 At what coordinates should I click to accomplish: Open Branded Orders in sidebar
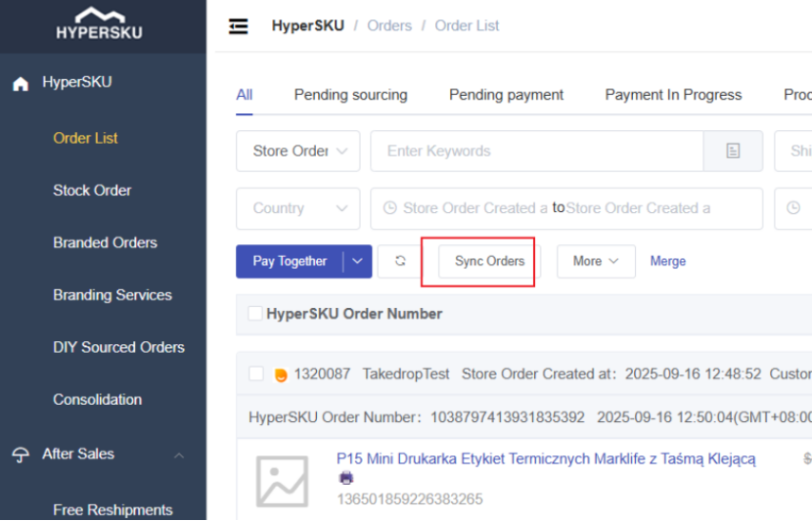(105, 242)
